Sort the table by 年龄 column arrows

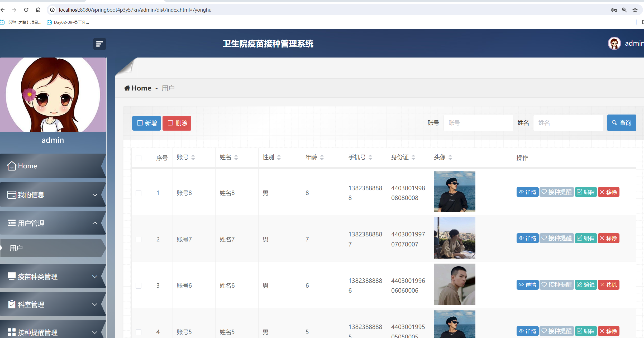(322, 157)
